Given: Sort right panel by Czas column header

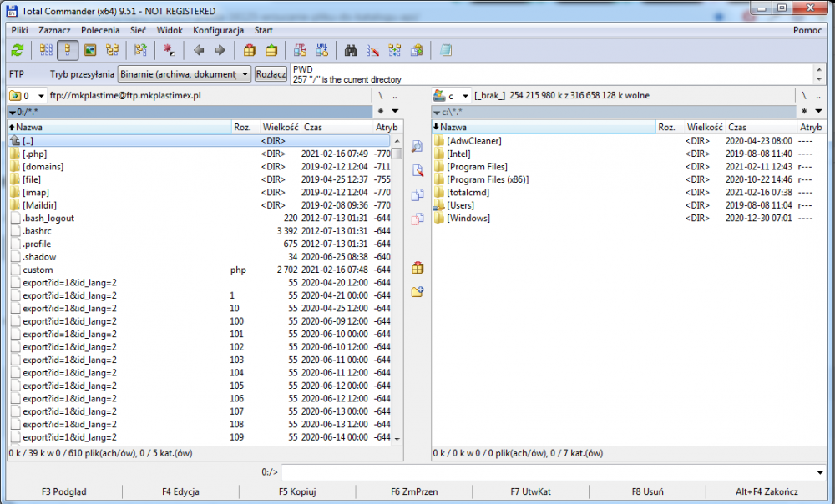Looking at the screenshot, I should coord(762,127).
